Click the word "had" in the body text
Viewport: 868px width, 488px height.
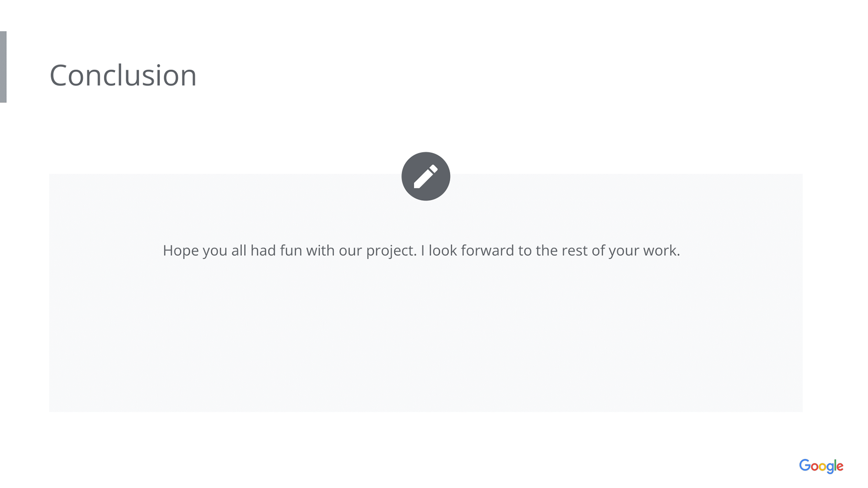(x=263, y=250)
